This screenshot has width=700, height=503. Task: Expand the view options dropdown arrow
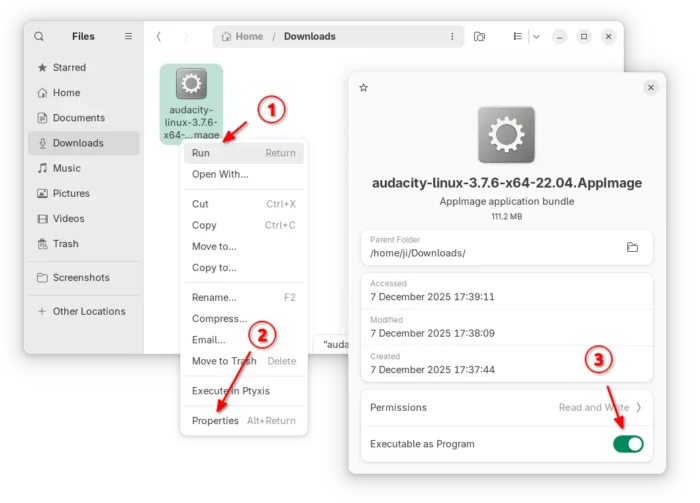click(x=536, y=37)
